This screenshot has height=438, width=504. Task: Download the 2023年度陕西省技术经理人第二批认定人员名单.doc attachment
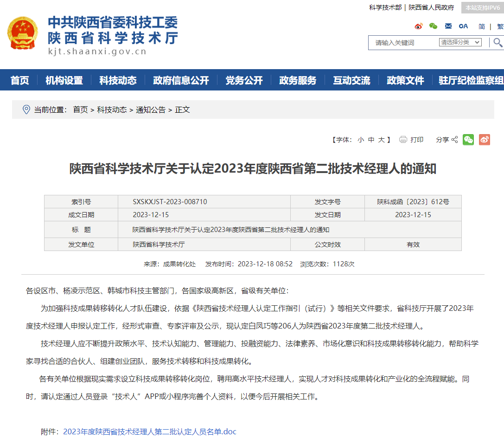[x=150, y=432]
